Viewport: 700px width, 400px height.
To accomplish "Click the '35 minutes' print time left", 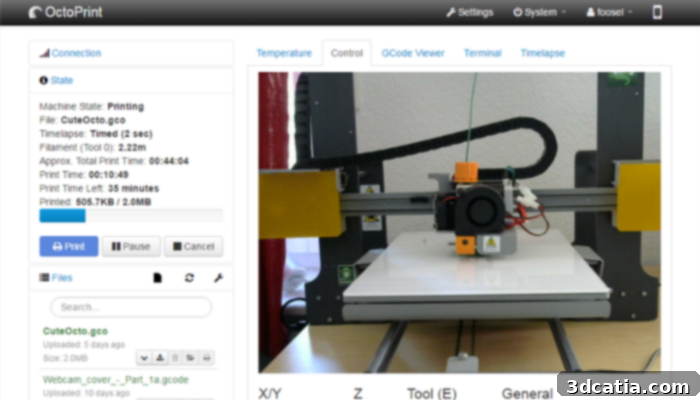I will click(x=133, y=188).
